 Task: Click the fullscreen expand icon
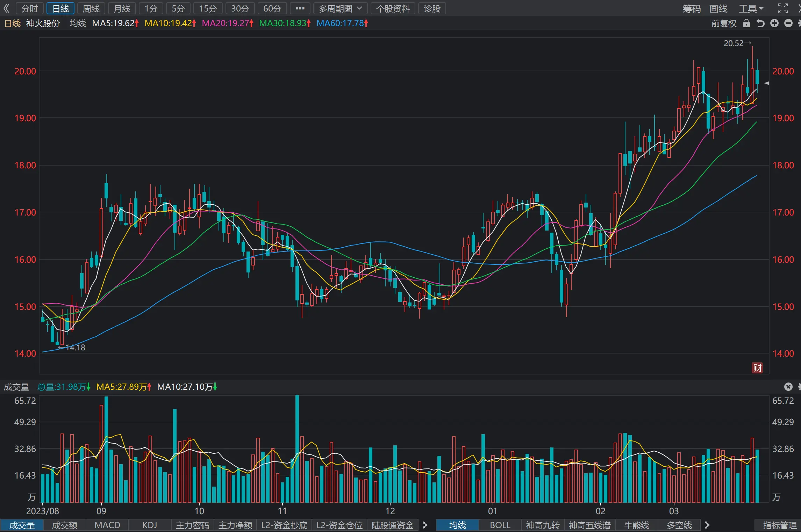(783, 8)
